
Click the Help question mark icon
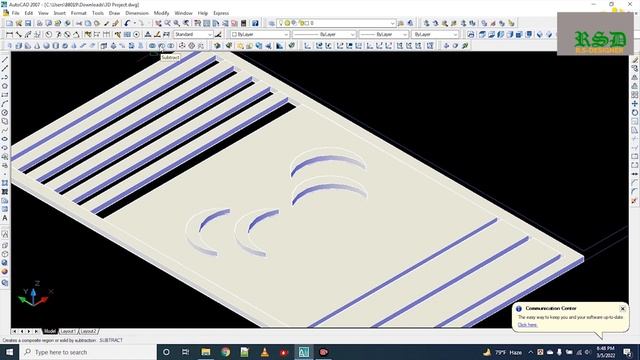point(255,23)
